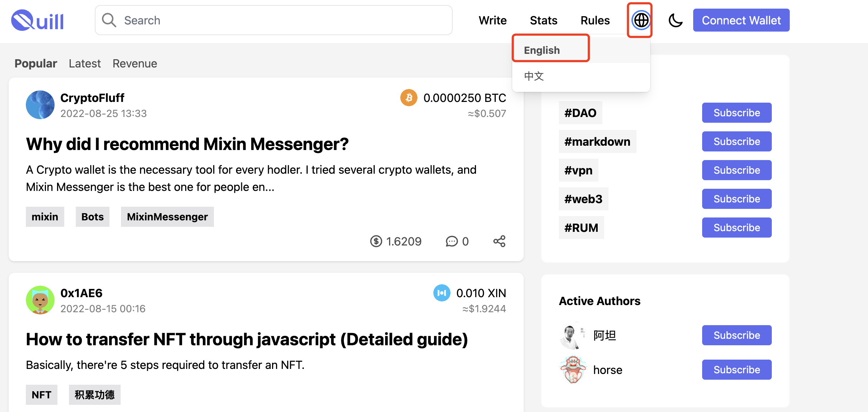Click the search magnifier icon
This screenshot has width=868, height=412.
(109, 20)
